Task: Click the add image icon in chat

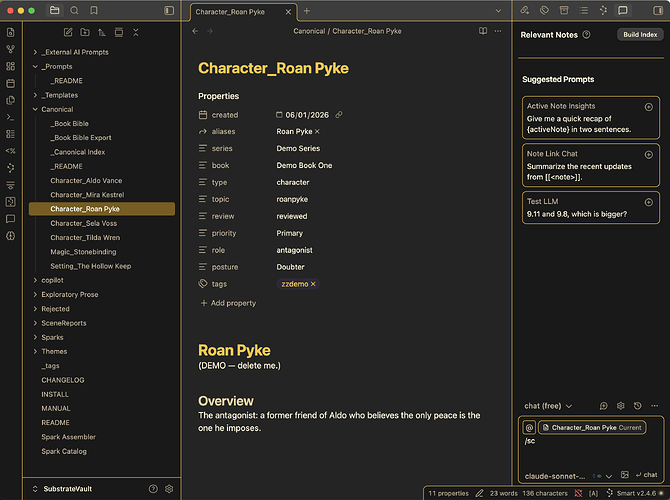Action: [625, 475]
